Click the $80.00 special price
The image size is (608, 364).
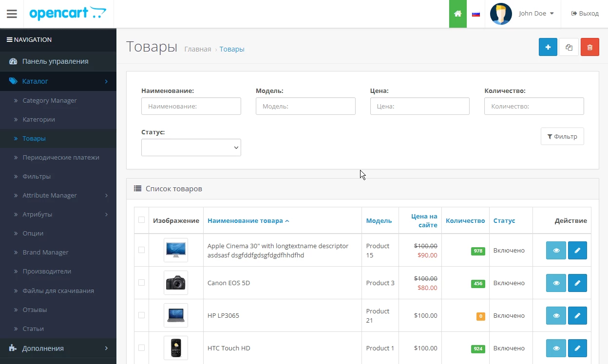click(427, 288)
